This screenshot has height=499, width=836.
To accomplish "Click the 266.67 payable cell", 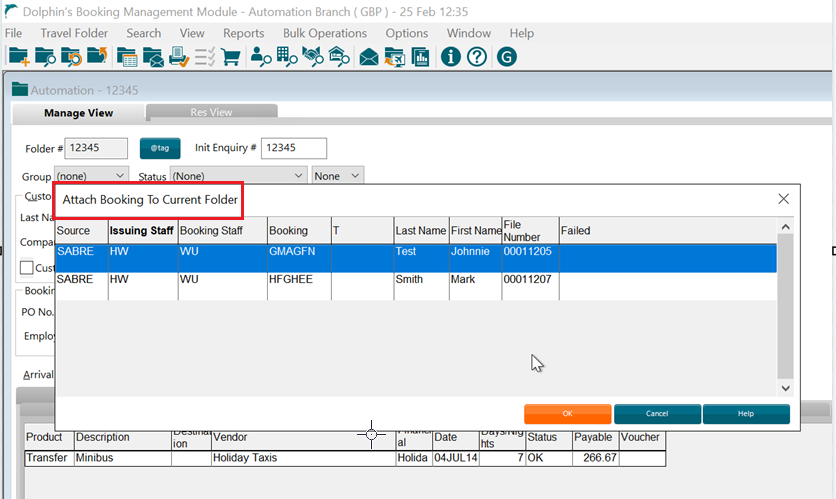I will click(x=596, y=458).
